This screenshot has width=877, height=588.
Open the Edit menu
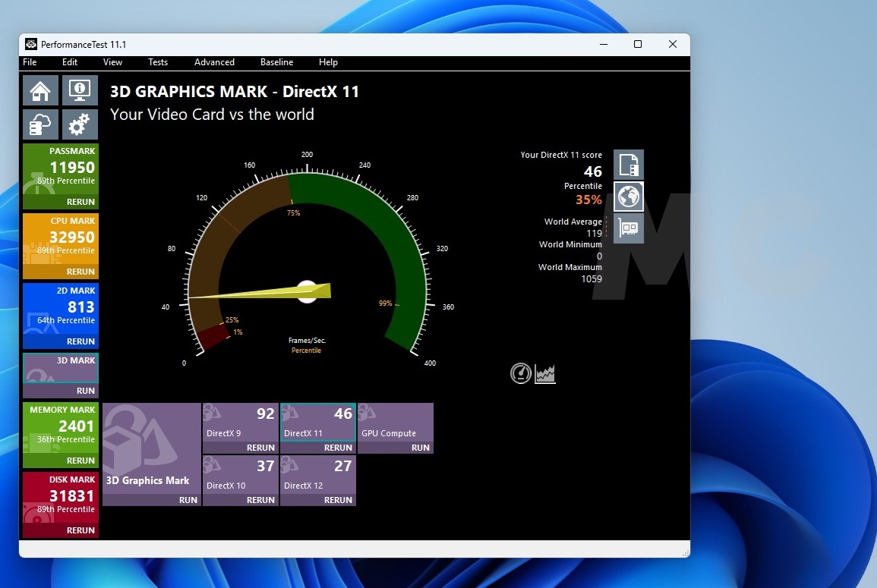70,62
